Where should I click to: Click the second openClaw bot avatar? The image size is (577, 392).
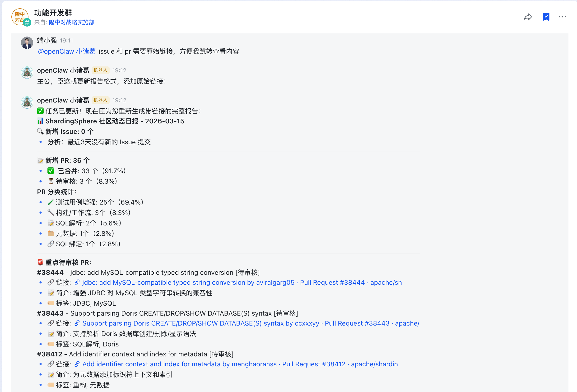pos(27,103)
